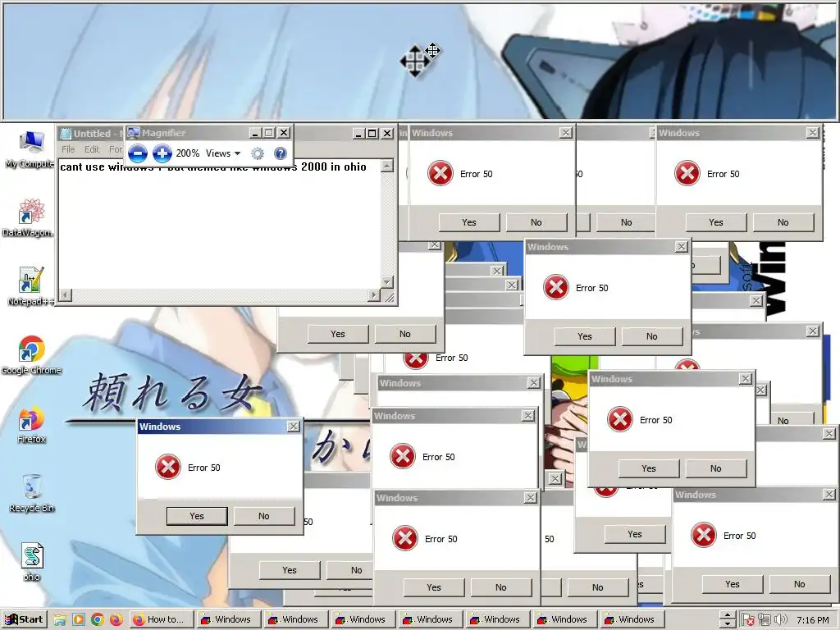Open the File menu in Notepad
Viewport: 840px width, 630px height.
coord(68,149)
